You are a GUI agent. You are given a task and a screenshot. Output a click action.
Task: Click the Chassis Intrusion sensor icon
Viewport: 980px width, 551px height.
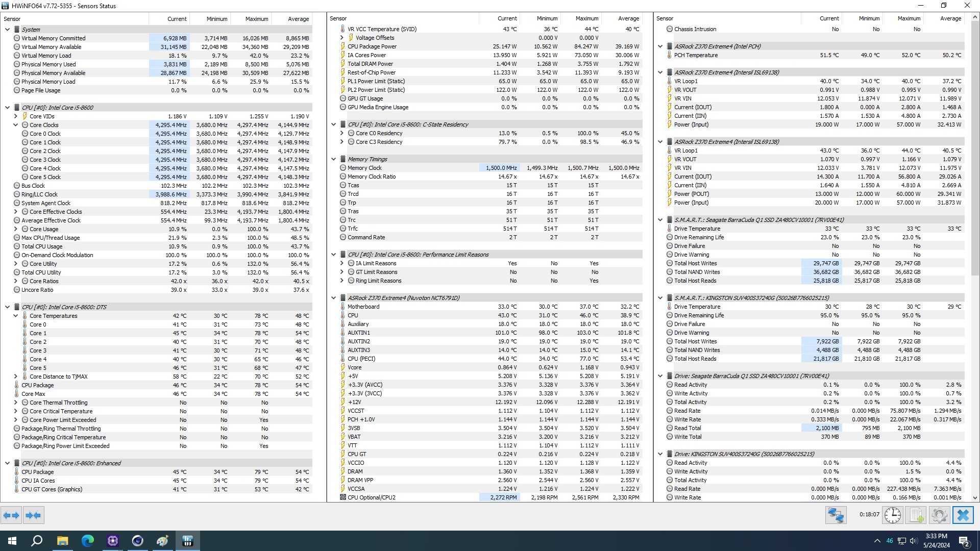tap(669, 29)
